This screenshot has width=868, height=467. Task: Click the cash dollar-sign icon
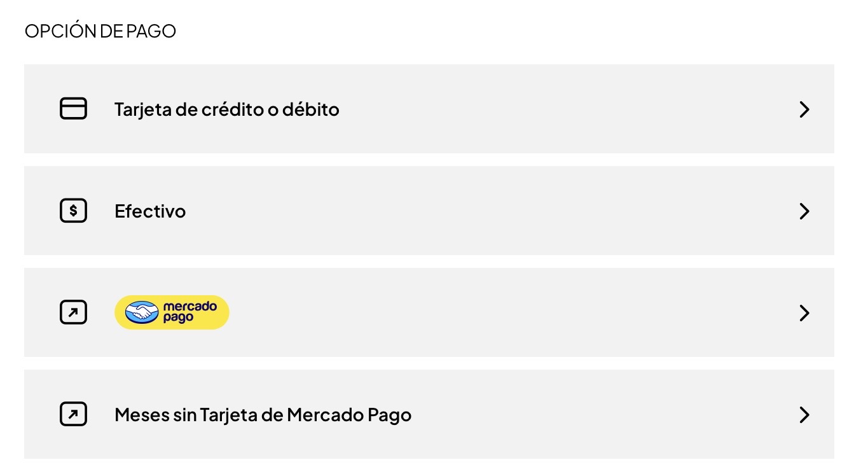(x=73, y=211)
